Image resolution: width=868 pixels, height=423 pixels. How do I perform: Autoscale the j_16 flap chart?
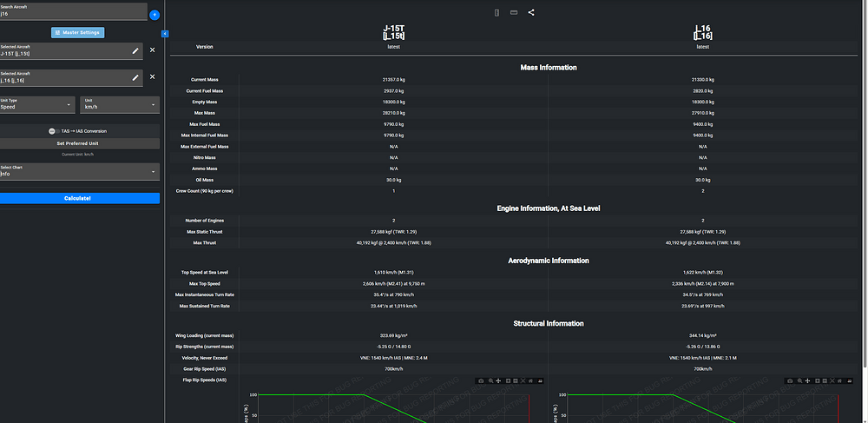pos(832,381)
